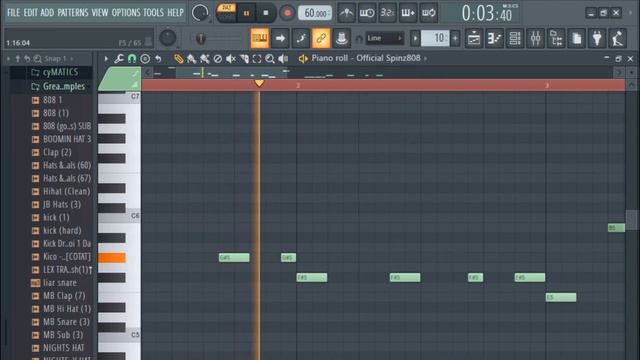Viewport: 640px width, 360px height.
Task: Toggle the multilink controllers stamp-shaped button
Action: click(x=341, y=38)
